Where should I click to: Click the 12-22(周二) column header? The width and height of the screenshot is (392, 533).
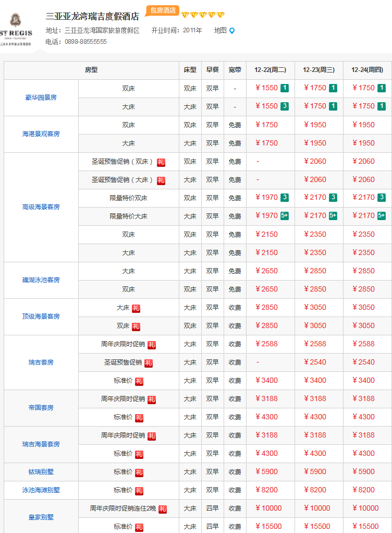271,70
